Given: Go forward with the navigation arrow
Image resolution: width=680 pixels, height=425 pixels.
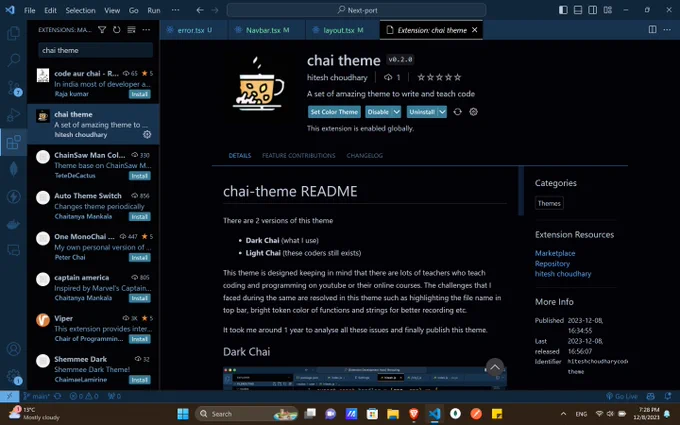Looking at the screenshot, I should pyautogui.click(x=215, y=10).
